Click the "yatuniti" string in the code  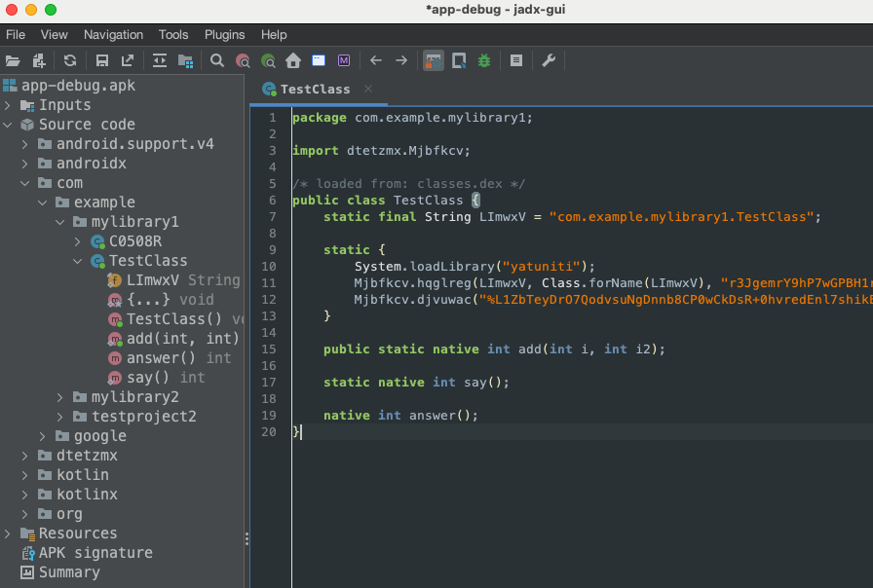coord(543,267)
